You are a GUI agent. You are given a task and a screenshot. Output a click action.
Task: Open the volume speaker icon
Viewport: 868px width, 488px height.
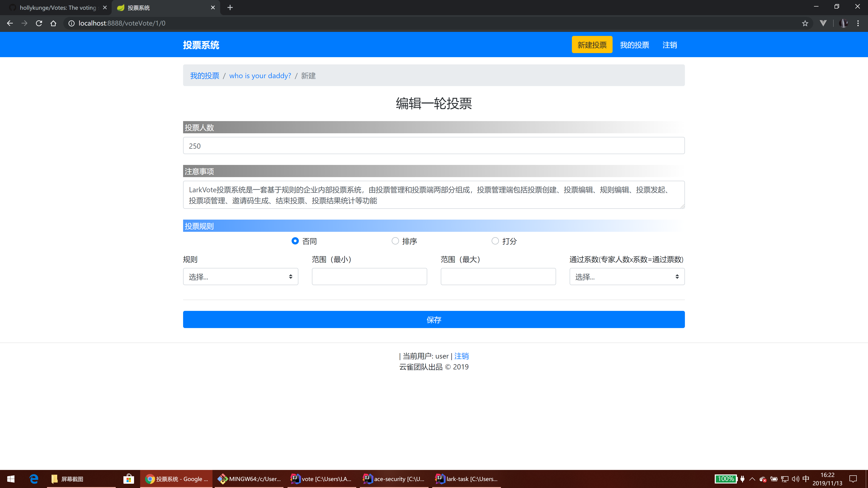796,479
